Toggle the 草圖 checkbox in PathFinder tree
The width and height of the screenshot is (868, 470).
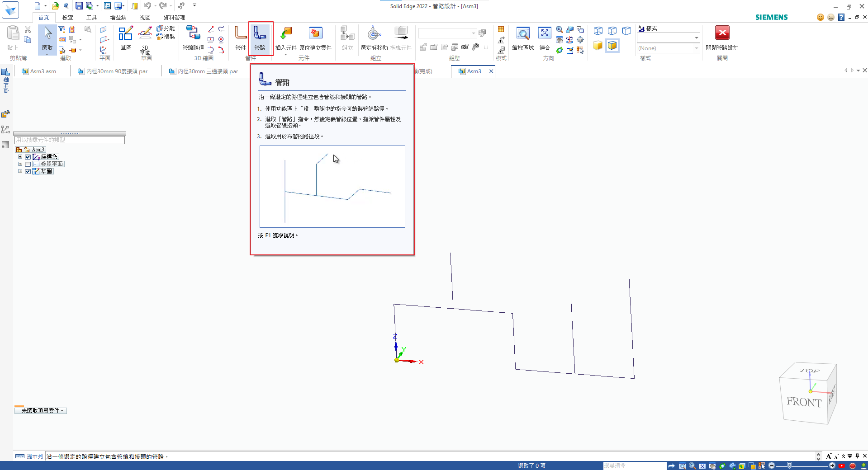pyautogui.click(x=28, y=171)
